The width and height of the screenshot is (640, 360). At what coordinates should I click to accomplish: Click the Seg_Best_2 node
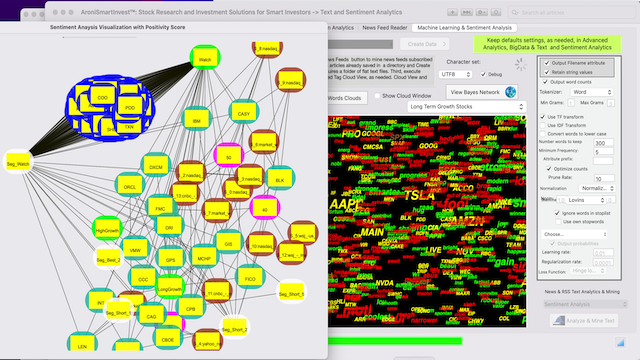[x=109, y=258]
